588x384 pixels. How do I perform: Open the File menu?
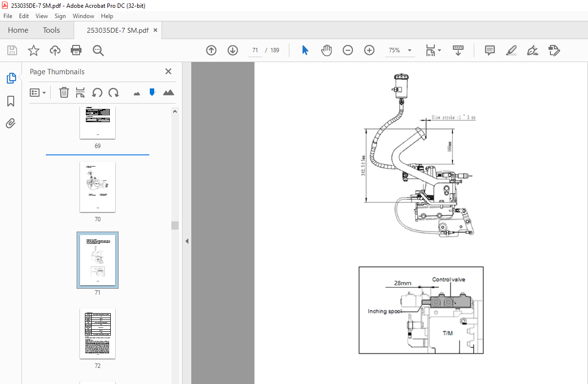8,16
